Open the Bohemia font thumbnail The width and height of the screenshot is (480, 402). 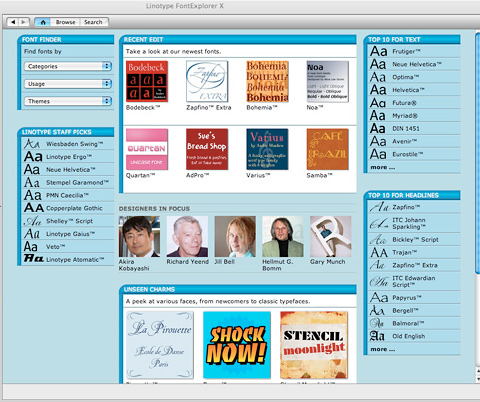pyautogui.click(x=267, y=81)
